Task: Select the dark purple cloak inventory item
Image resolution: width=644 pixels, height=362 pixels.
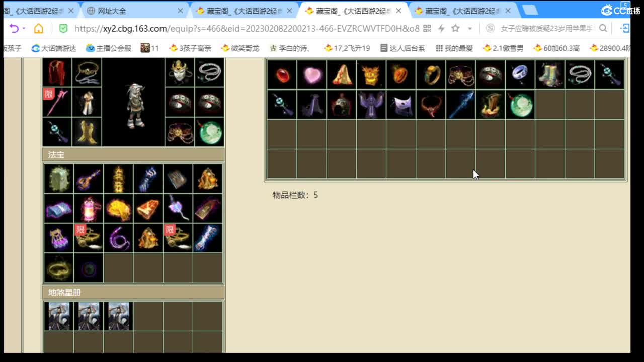Action: coord(312,105)
